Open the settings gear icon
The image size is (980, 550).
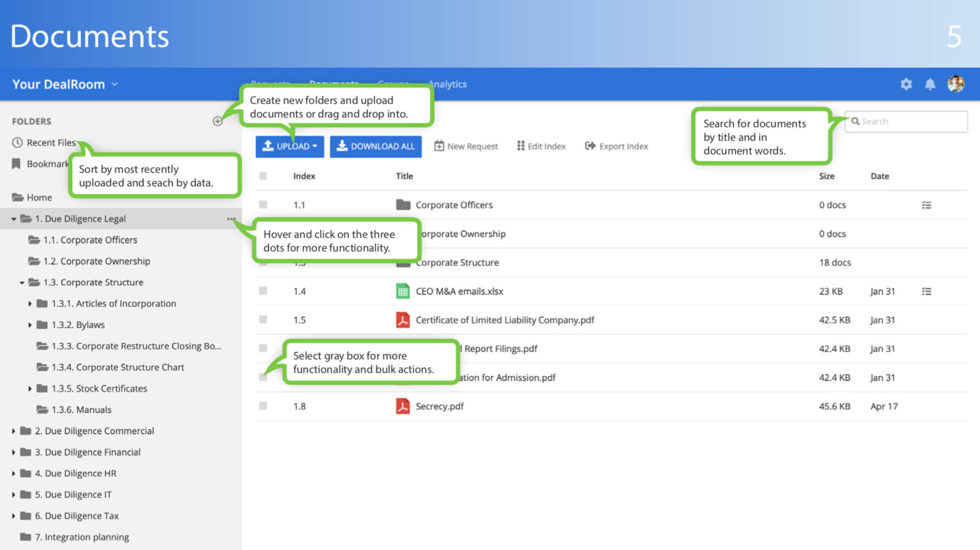tap(906, 84)
